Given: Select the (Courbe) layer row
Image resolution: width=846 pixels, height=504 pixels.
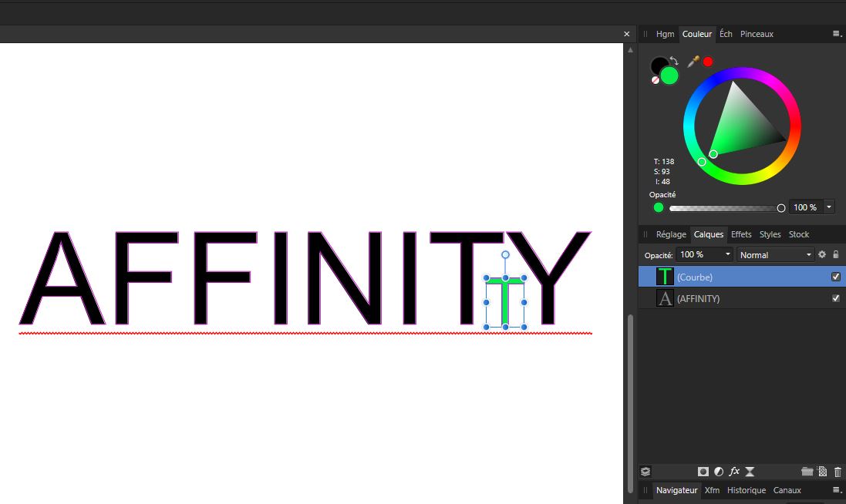Looking at the screenshot, I should 742,277.
